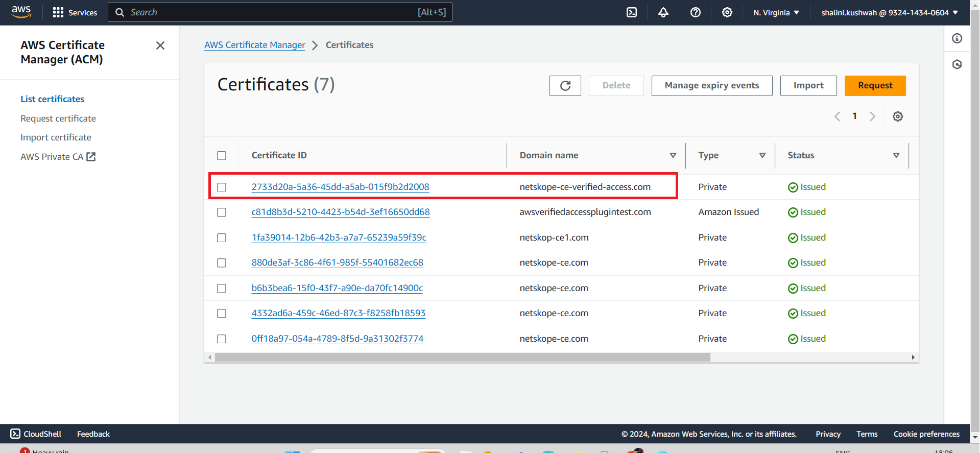The width and height of the screenshot is (980, 453).
Task: Sort by Status column arrow
Action: [896, 155]
